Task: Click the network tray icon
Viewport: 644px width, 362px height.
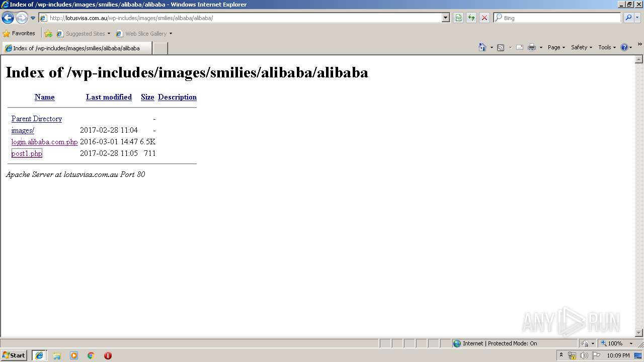Action: coord(572,355)
